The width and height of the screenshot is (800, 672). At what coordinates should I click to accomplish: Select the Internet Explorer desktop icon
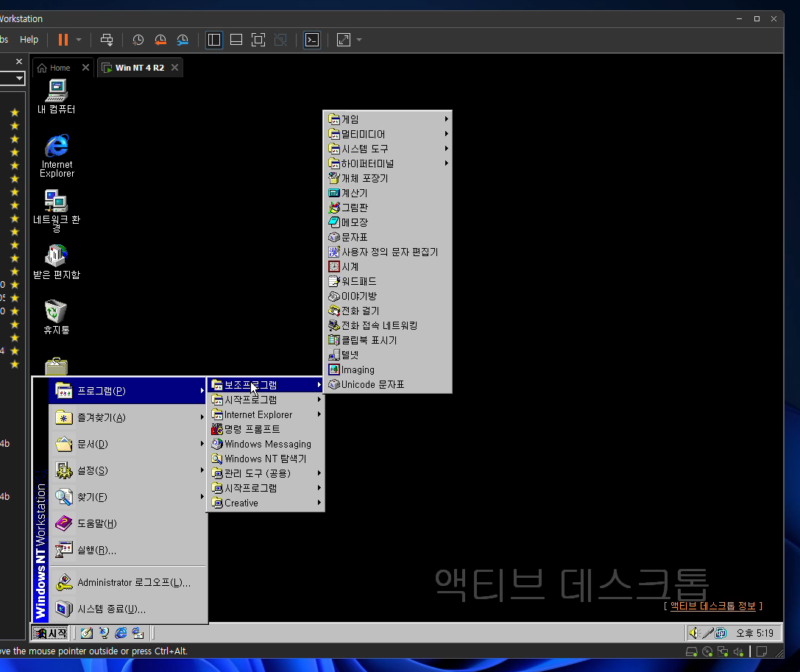[x=57, y=155]
